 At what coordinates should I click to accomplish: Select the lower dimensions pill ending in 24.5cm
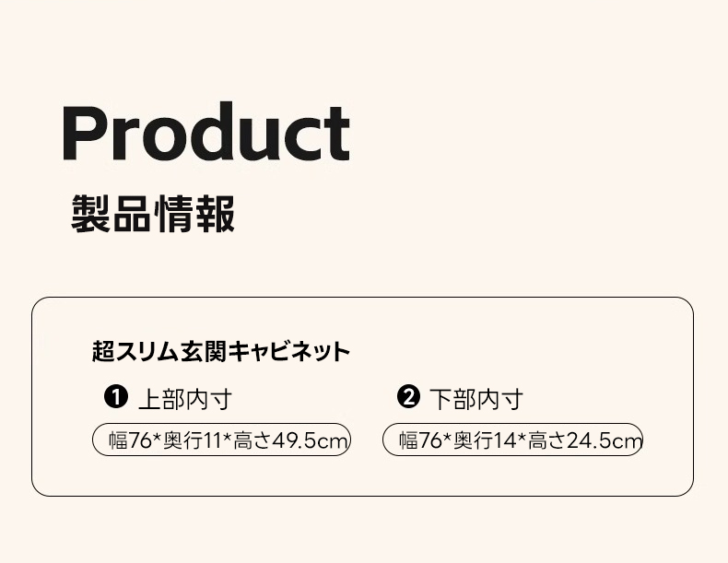512,440
